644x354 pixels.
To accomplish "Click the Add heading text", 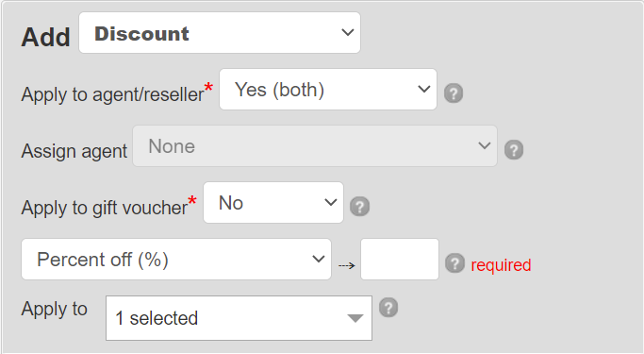I will coord(45,37).
